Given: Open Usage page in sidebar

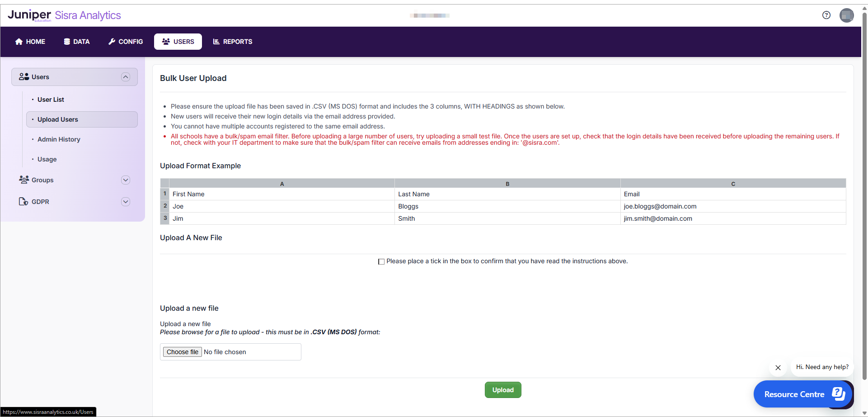Looking at the screenshot, I should (x=47, y=159).
